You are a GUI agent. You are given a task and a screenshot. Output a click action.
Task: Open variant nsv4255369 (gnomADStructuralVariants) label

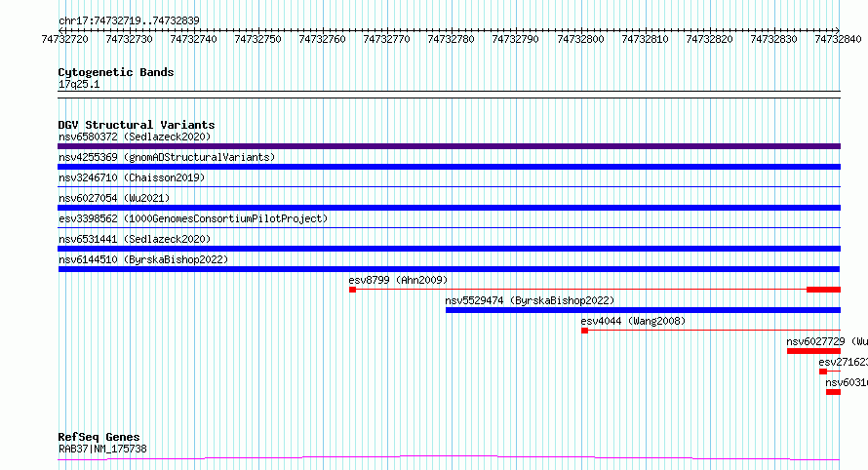tap(167, 157)
